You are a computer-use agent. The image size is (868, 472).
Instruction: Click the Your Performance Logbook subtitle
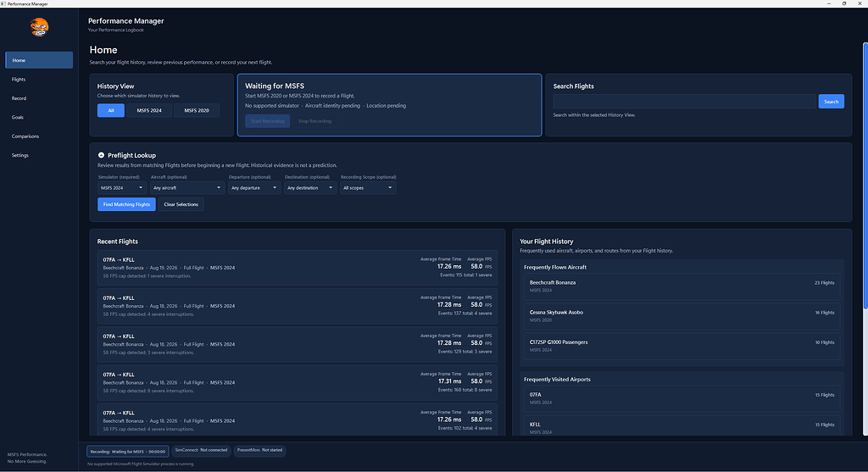(x=115, y=30)
